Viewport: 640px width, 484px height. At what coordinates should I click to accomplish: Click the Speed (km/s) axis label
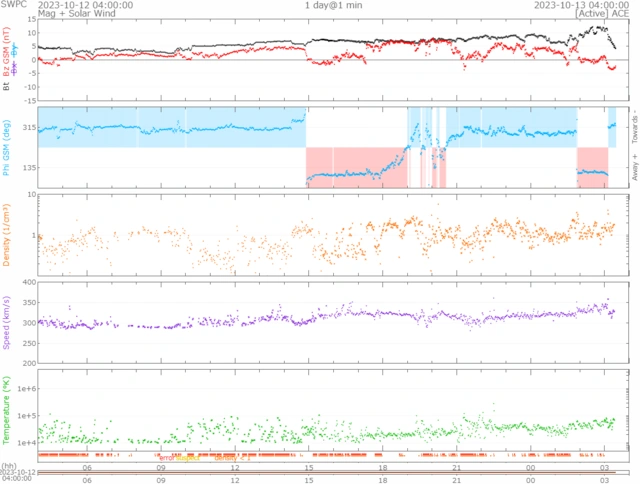7,322
